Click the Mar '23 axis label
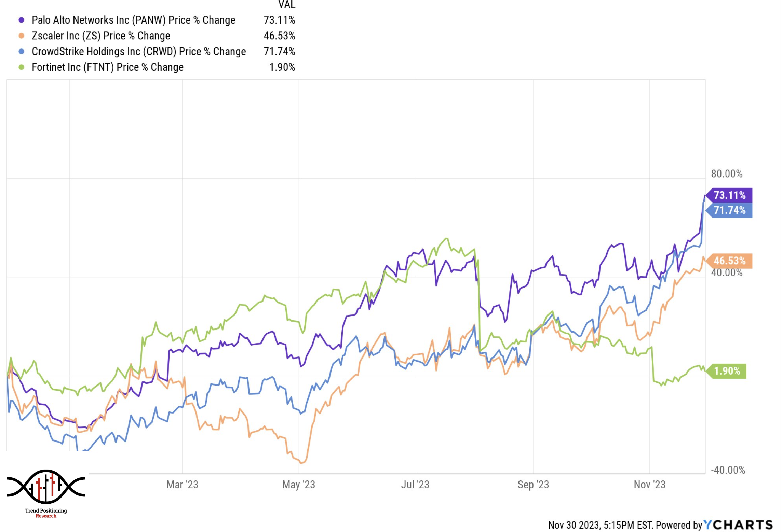The image size is (782, 532). (x=182, y=485)
